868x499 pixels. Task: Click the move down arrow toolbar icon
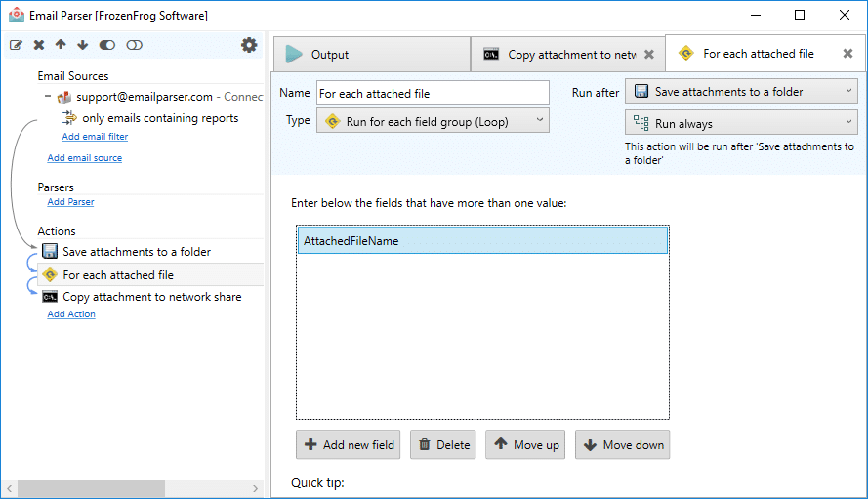coord(82,45)
